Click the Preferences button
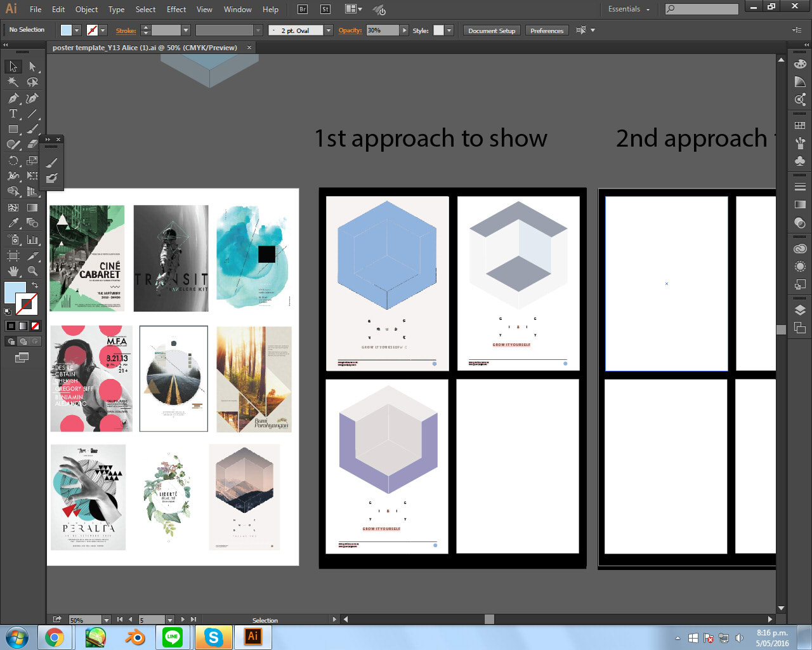Image resolution: width=812 pixels, height=650 pixels. pyautogui.click(x=546, y=30)
